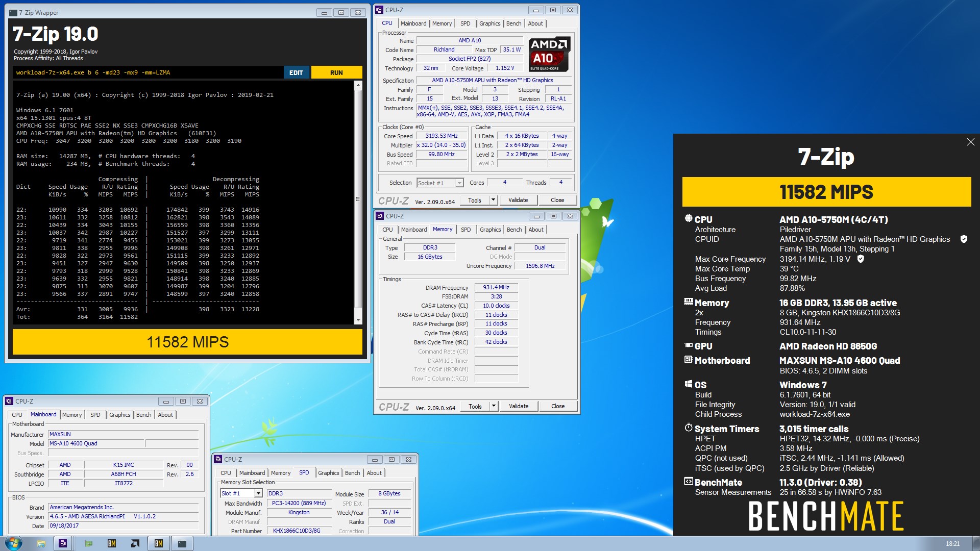
Task: Click the Windows OS icon in BenchMate panel
Action: 689,384
